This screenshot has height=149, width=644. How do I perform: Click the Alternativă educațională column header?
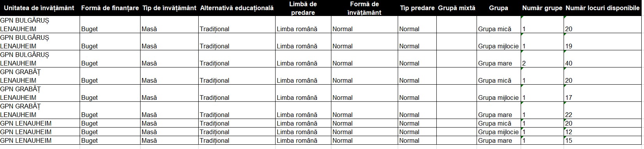pyautogui.click(x=237, y=8)
